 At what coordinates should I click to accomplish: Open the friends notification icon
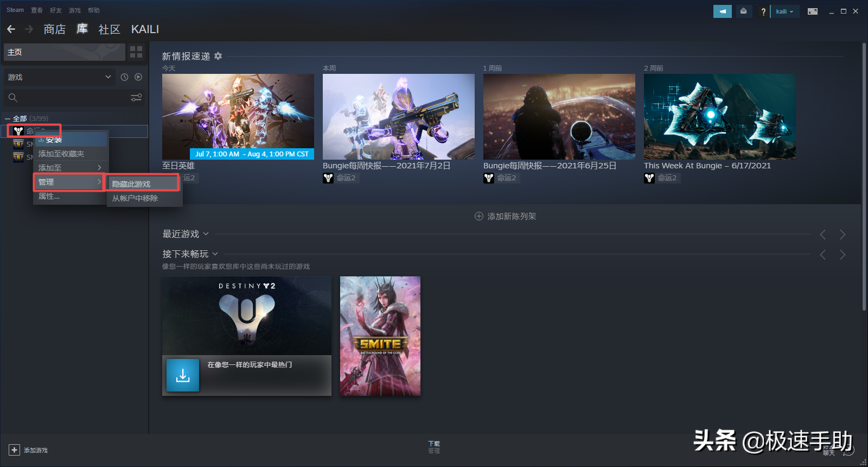click(743, 11)
